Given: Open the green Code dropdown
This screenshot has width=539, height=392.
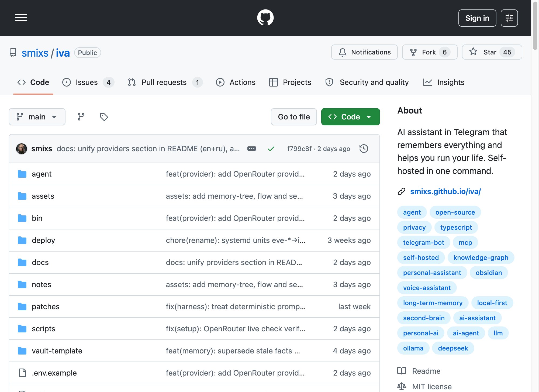Looking at the screenshot, I should (350, 117).
